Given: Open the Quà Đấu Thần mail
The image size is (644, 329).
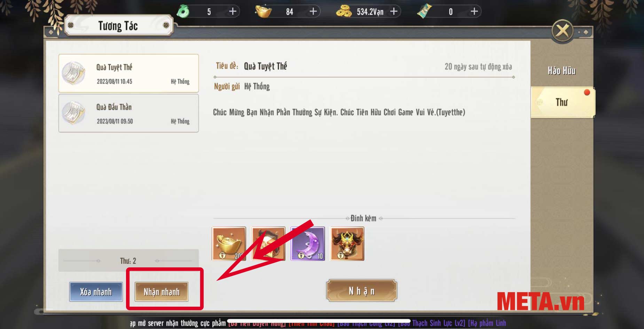Looking at the screenshot, I should point(128,113).
